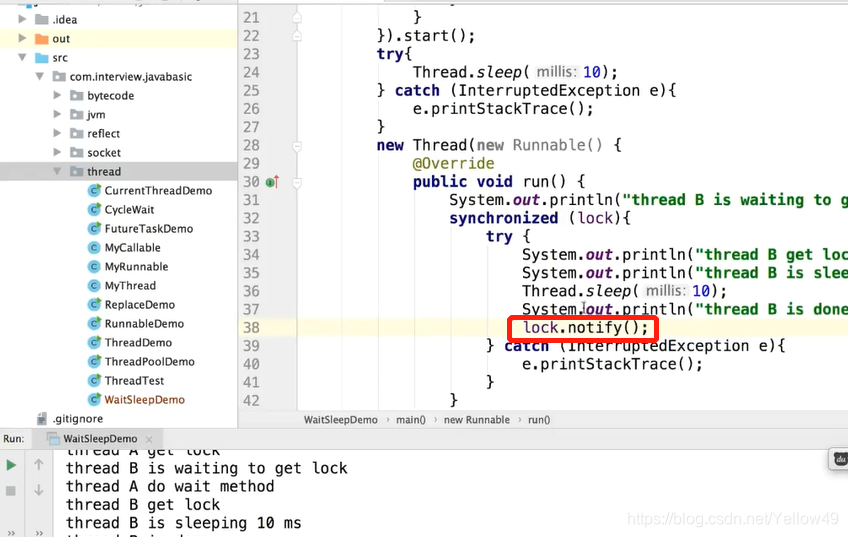Screen dimensions: 848x537
Task: Place cursor on lock.notify() statement
Action: 585,328
